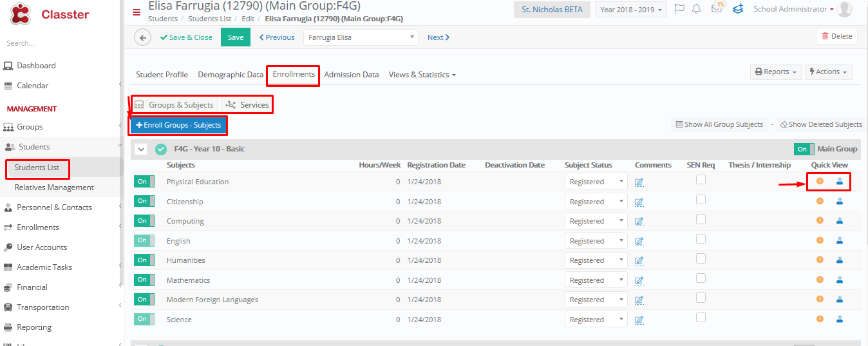Open the Year 2018 - 2019 dropdown
Screen dimensions: 868x346
coord(631,10)
